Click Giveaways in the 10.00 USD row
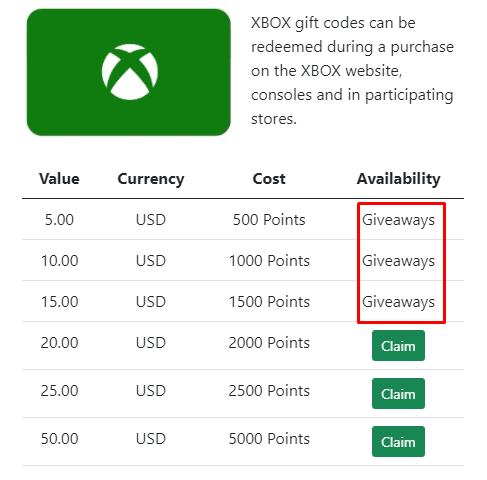The height and width of the screenshot is (480, 487). tap(398, 261)
